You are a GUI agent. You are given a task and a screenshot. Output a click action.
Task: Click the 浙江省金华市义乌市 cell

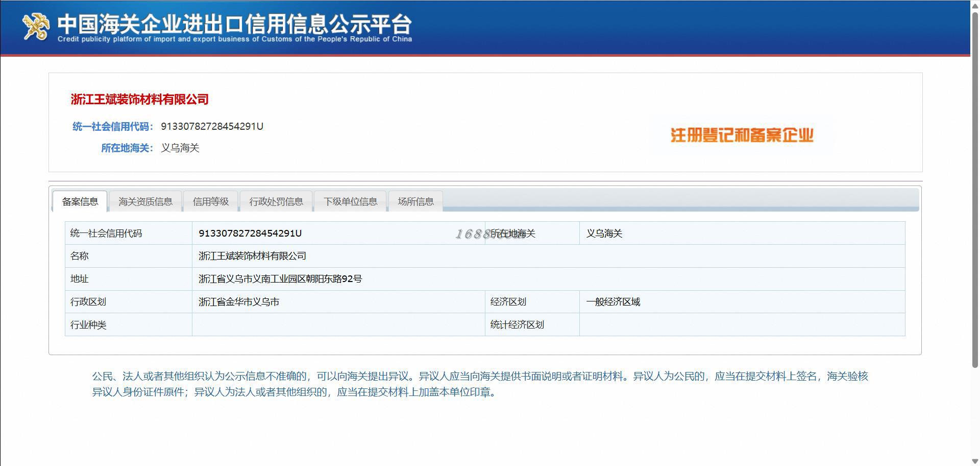[x=338, y=302]
